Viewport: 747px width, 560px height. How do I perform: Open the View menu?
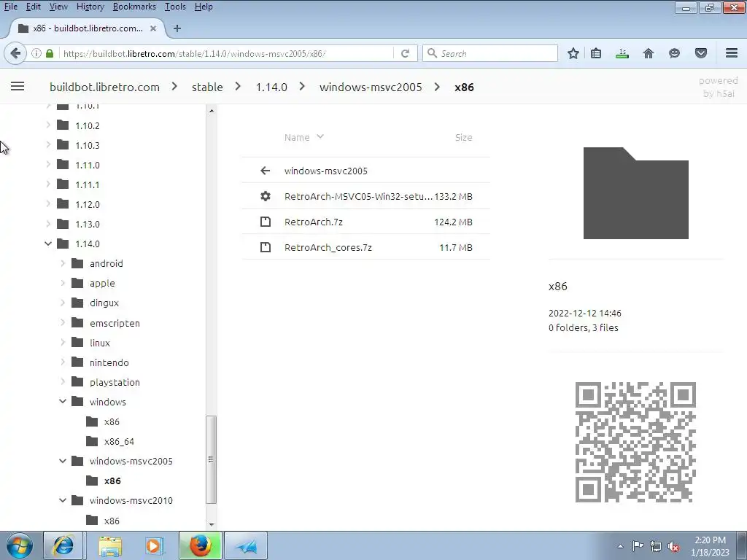(x=58, y=7)
